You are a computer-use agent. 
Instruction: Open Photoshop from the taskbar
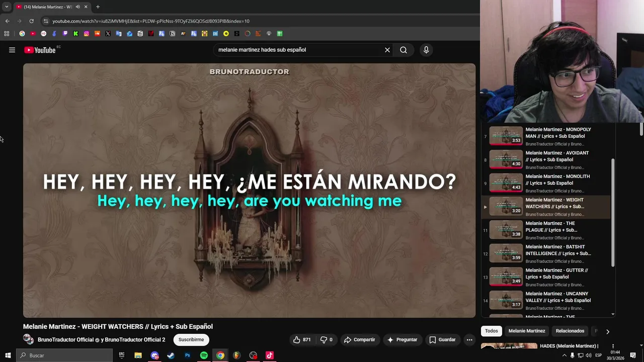187,355
